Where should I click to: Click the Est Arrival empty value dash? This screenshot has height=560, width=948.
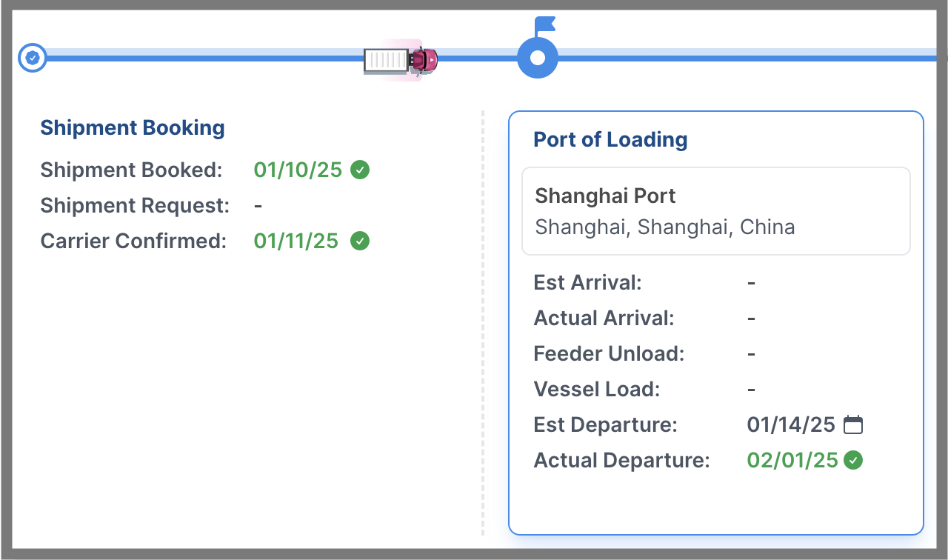pos(751,283)
